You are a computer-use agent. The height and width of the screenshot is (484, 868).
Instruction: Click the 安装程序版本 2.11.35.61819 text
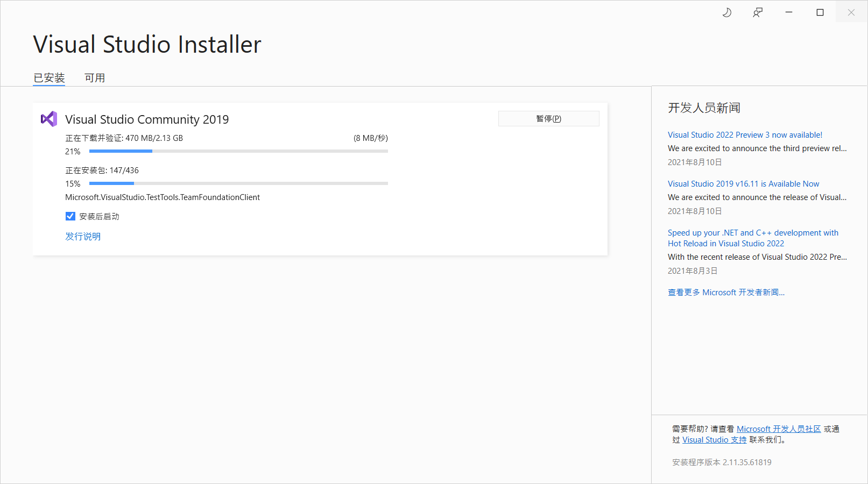[722, 462]
